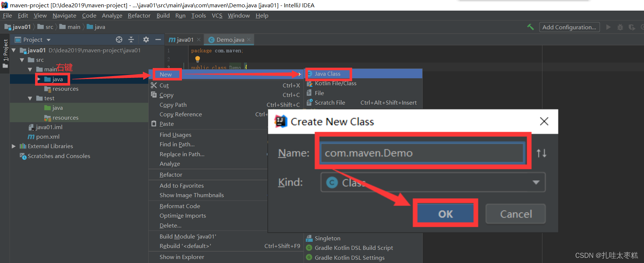This screenshot has width=644, height=263.
Task: Click the collapse all icon in Project panel
Action: (131, 40)
